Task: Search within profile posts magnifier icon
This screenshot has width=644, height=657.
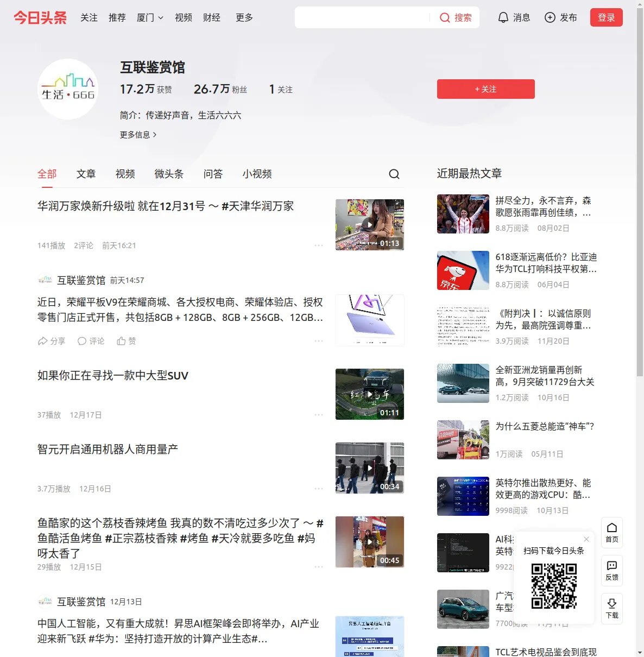Action: click(394, 174)
